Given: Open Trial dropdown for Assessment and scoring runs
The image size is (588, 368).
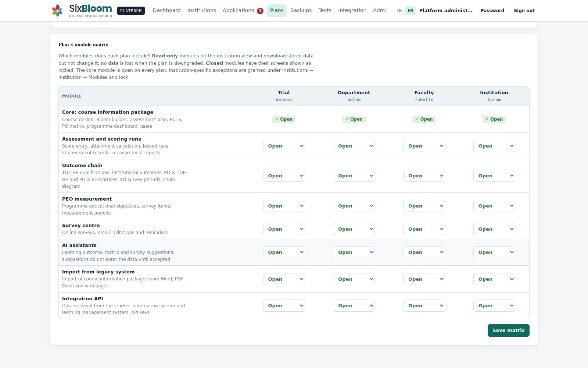Looking at the screenshot, I should coord(284,146).
